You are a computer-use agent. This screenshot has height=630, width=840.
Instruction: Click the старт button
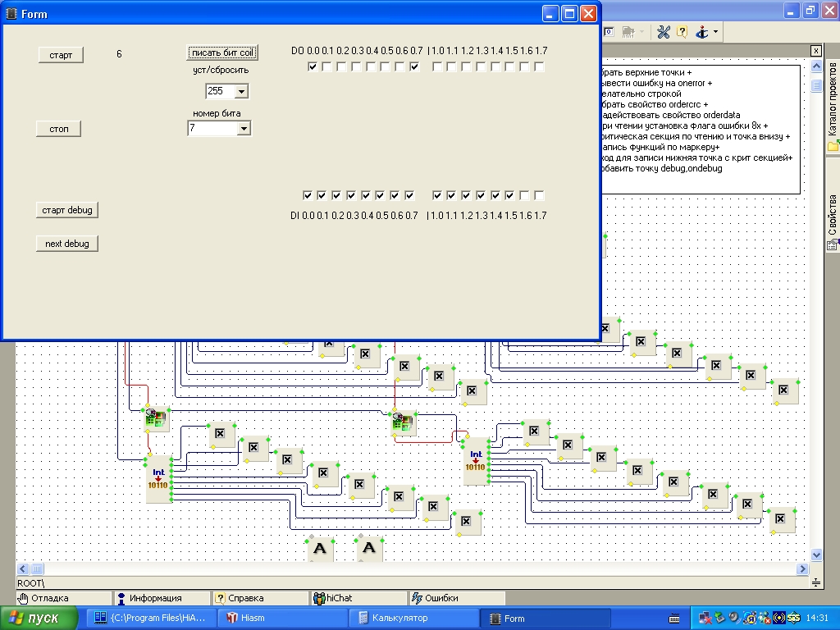pyautogui.click(x=61, y=55)
